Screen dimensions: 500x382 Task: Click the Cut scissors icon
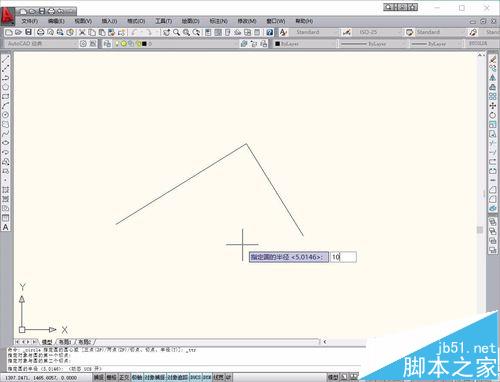[82, 32]
